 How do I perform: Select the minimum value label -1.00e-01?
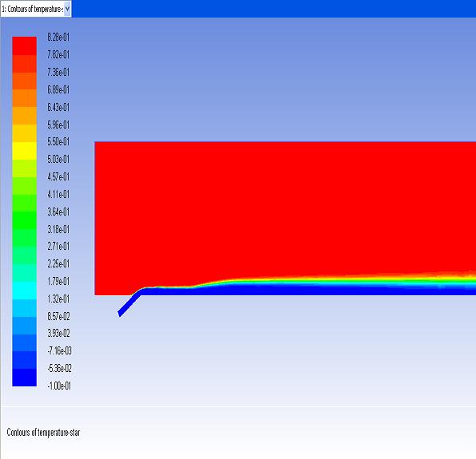coord(59,386)
